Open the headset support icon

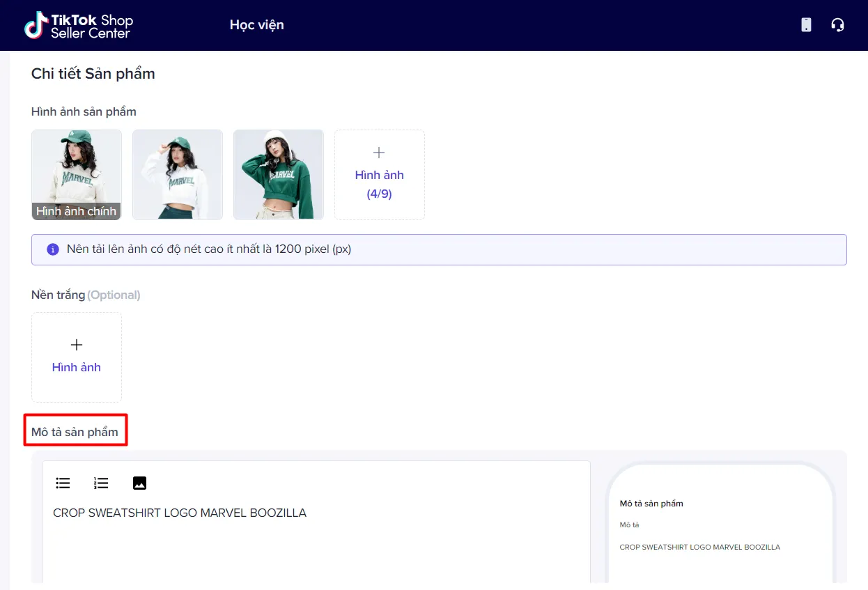click(x=837, y=25)
